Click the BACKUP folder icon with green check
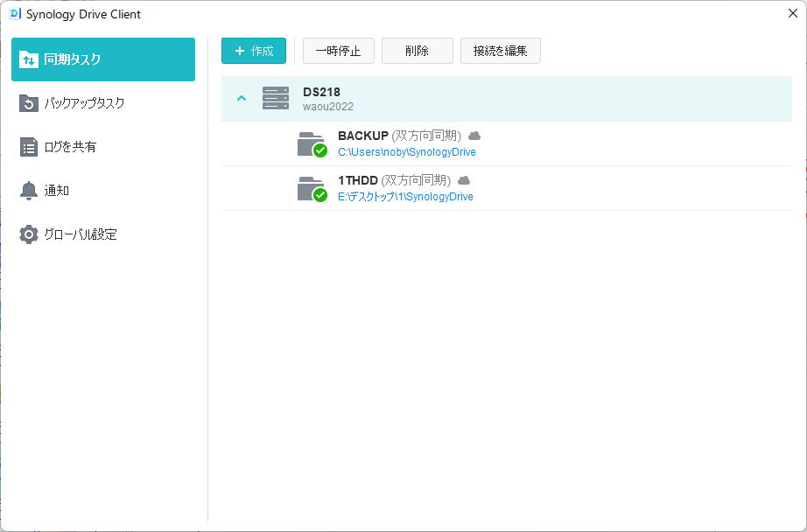This screenshot has height=532, width=807. [312, 144]
